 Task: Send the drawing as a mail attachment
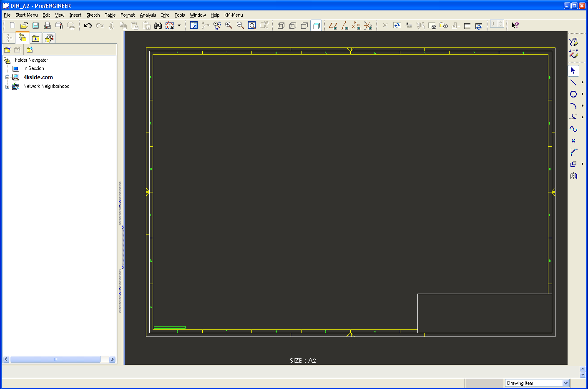coord(59,25)
